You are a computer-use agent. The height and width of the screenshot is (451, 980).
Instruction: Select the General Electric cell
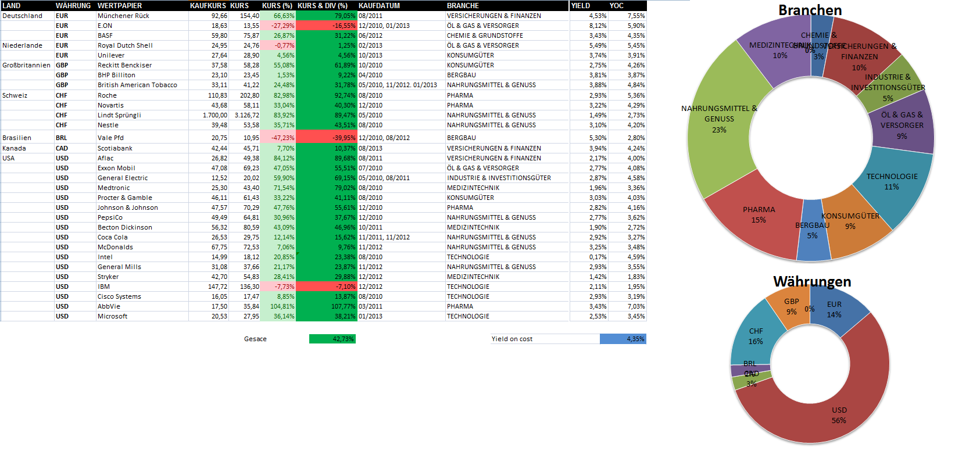[142, 178]
